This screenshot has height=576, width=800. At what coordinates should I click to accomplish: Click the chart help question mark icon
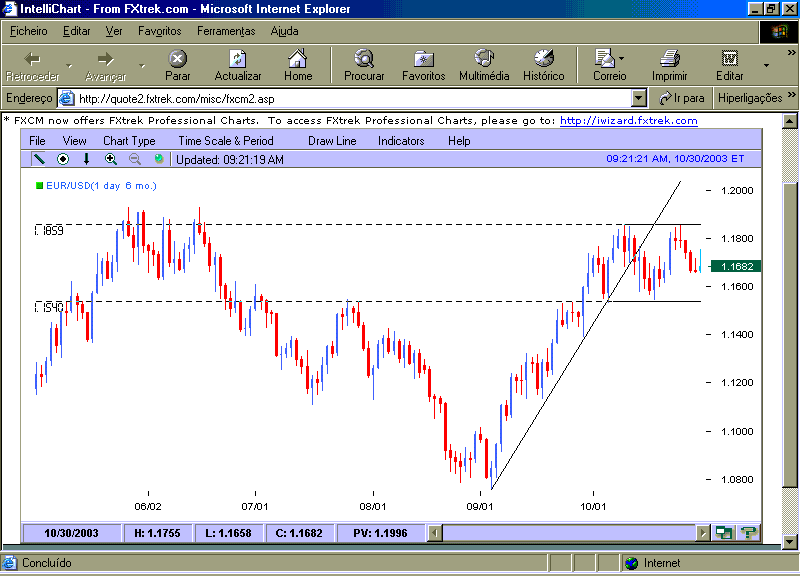coord(748,533)
